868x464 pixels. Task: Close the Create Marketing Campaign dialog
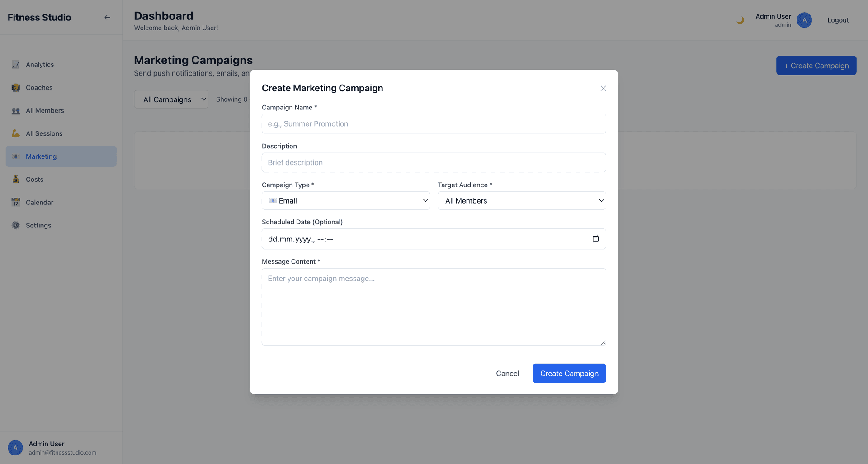click(603, 88)
